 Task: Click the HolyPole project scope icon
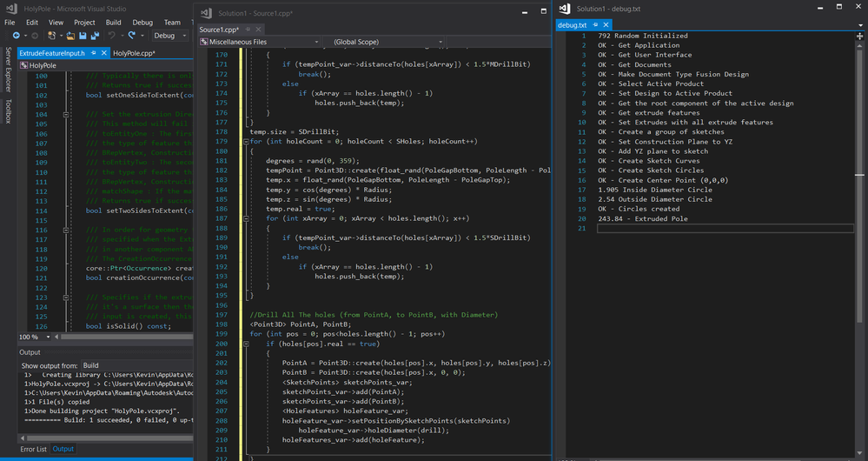click(x=23, y=65)
